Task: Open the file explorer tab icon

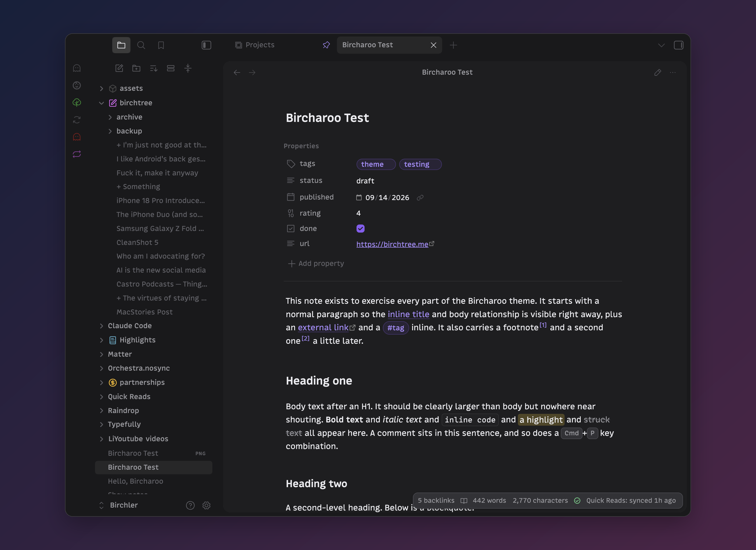Action: [x=121, y=45]
